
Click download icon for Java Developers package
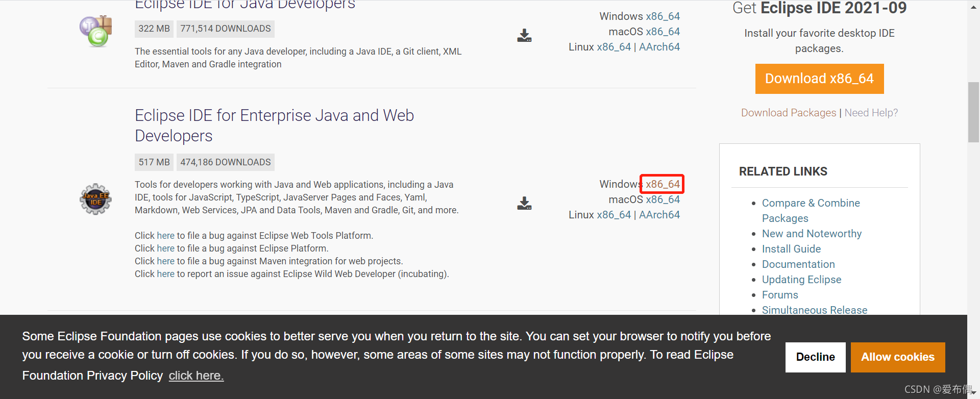point(524,35)
